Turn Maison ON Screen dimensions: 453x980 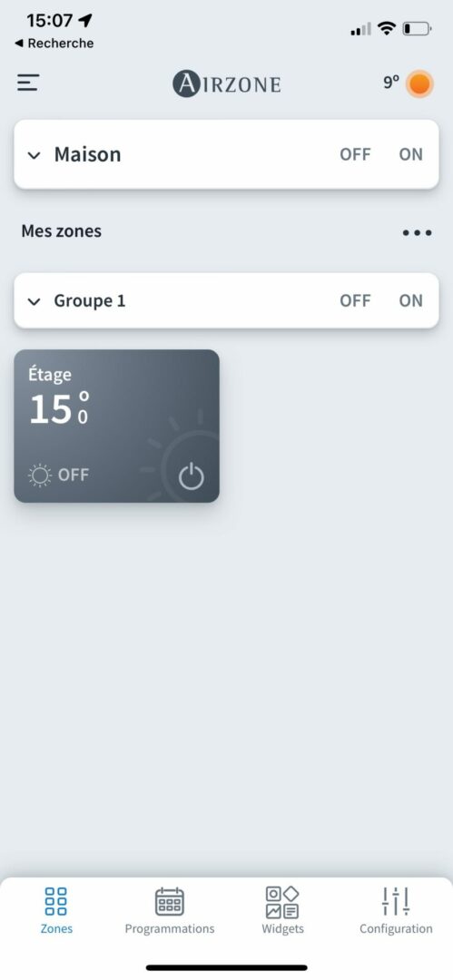pyautogui.click(x=410, y=154)
